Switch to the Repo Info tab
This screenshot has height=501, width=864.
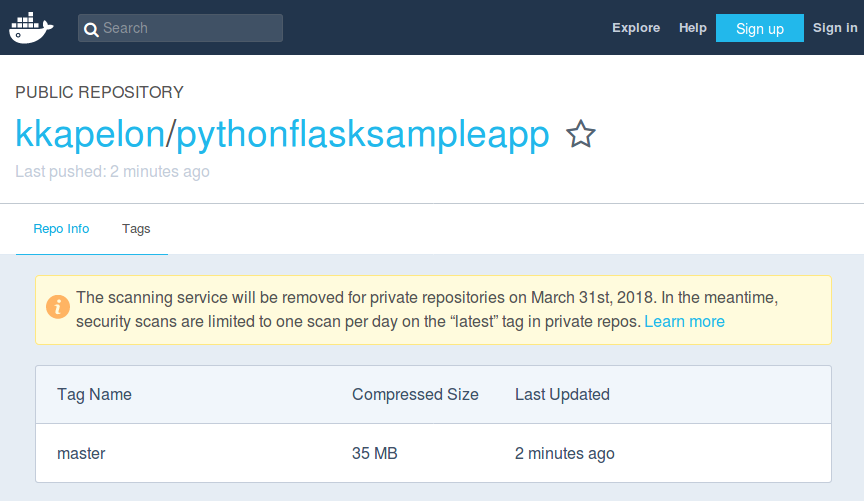(x=61, y=229)
